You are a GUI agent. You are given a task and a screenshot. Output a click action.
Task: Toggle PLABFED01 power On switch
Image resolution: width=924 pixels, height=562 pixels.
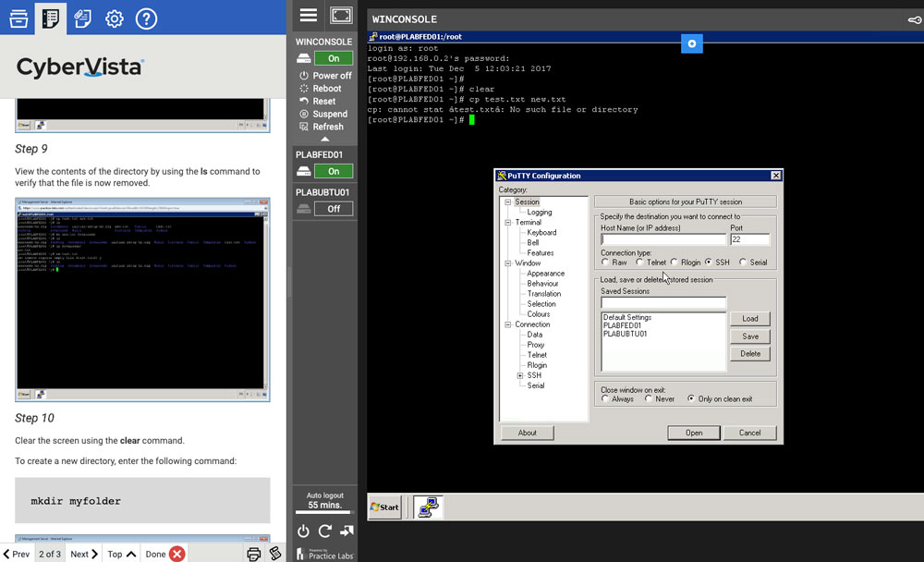334,171
